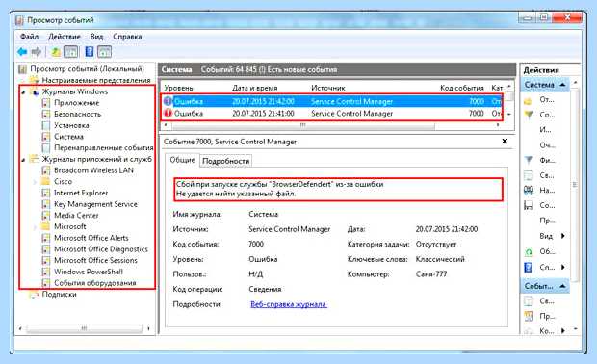Click the filter funnel icon in Actions pane
Image resolution: width=597 pixels, height=364 pixels.
coord(529,160)
